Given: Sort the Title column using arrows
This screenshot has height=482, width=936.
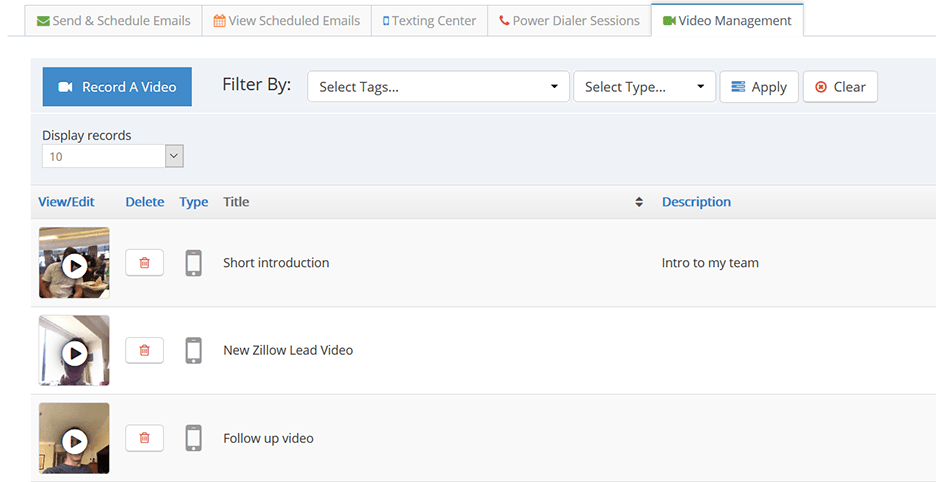Looking at the screenshot, I should (x=639, y=202).
